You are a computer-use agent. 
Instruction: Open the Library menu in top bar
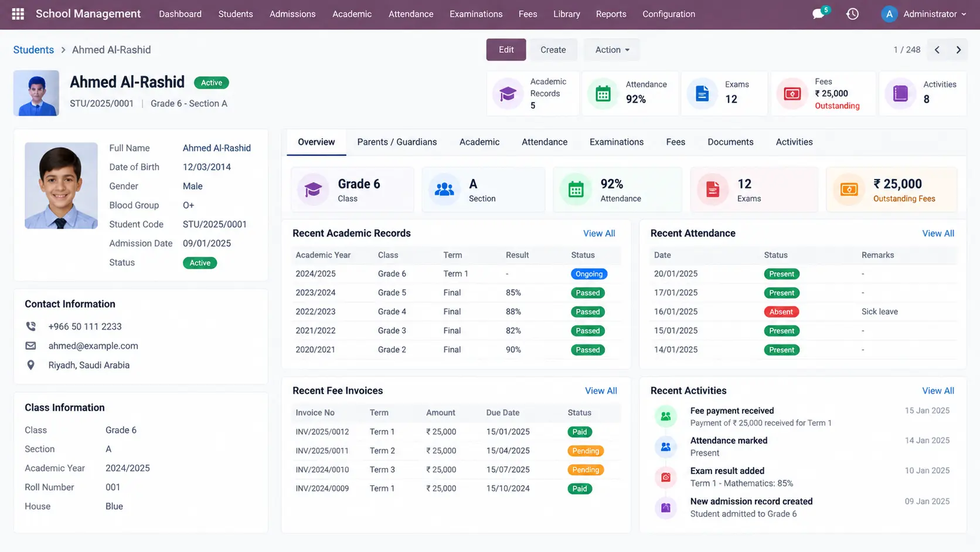click(566, 14)
